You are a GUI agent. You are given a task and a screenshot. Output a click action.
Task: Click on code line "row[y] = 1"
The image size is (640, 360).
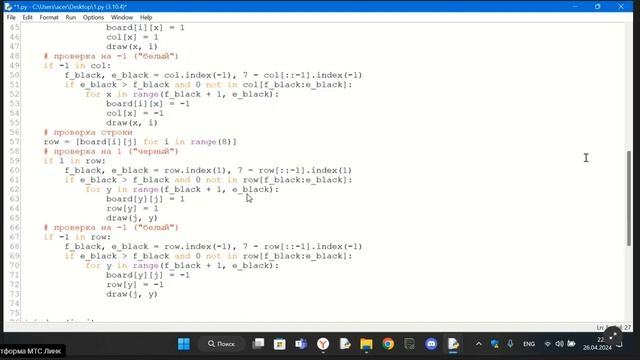point(132,209)
